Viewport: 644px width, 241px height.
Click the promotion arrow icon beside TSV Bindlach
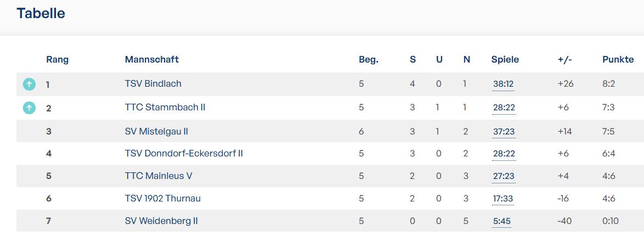point(29,85)
